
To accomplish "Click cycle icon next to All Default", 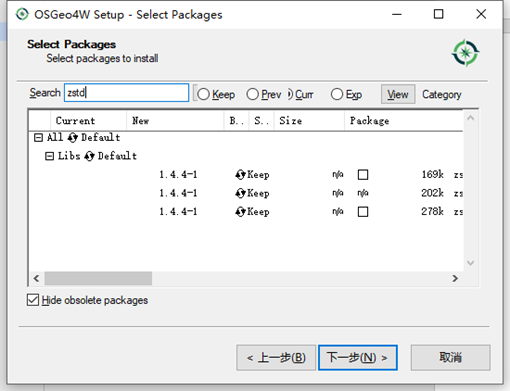I will point(72,137).
